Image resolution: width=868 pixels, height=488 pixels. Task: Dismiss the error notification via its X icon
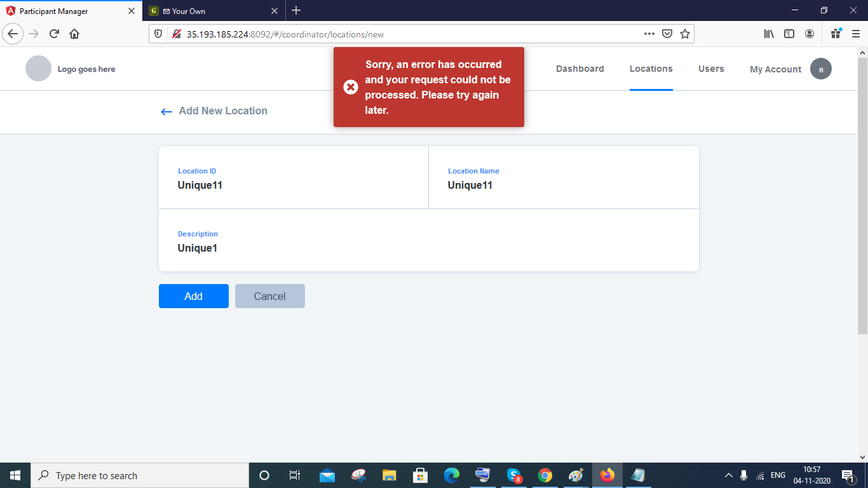click(x=351, y=87)
